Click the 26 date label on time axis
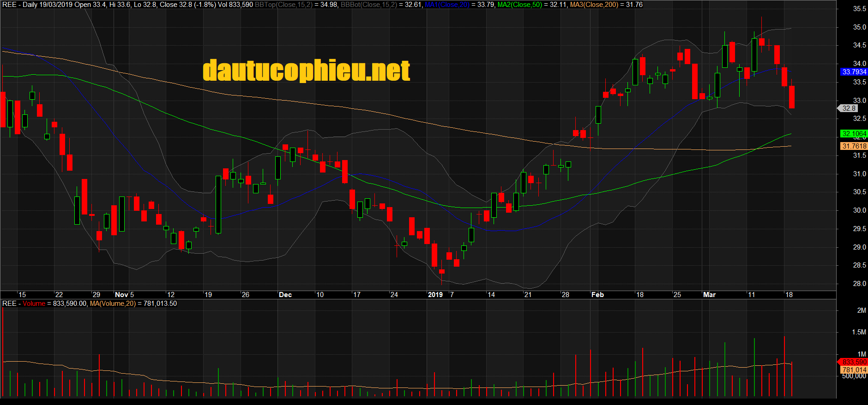 [x=245, y=295]
